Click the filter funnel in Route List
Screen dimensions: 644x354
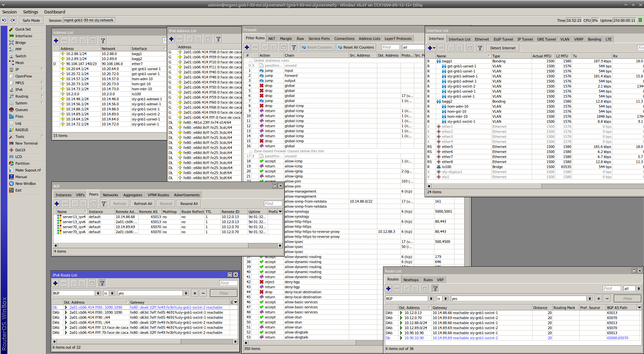pos(435,289)
